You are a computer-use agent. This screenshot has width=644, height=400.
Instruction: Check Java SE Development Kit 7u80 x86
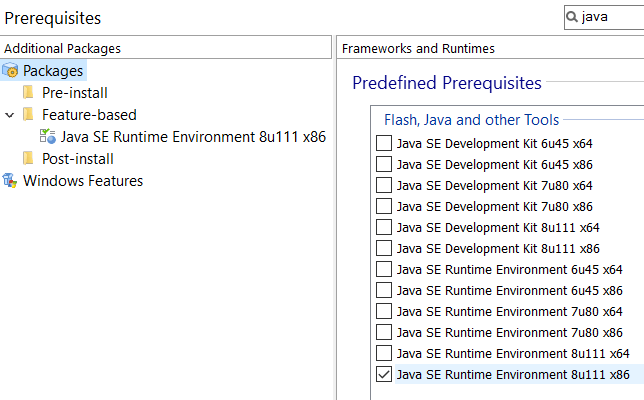point(384,206)
